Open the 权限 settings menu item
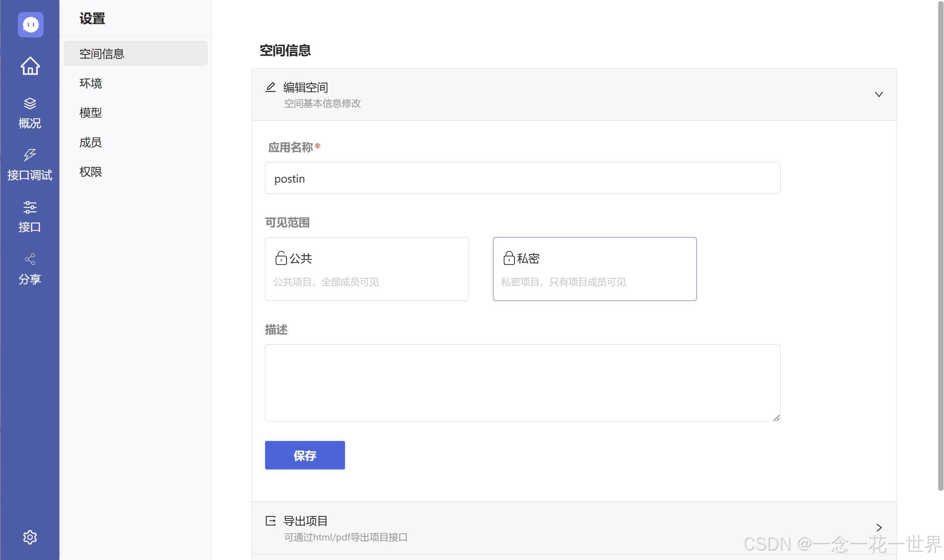944x560 pixels. pyautogui.click(x=91, y=172)
